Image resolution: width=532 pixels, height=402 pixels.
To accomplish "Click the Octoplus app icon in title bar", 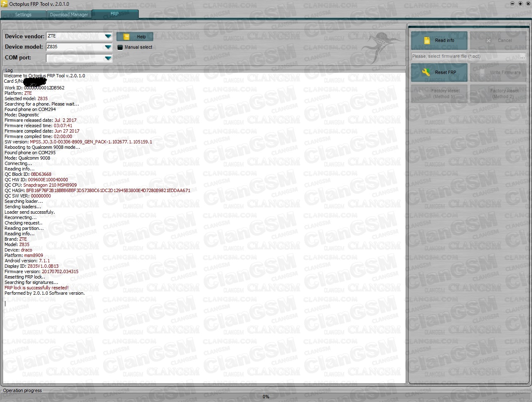I will (x=4, y=4).
